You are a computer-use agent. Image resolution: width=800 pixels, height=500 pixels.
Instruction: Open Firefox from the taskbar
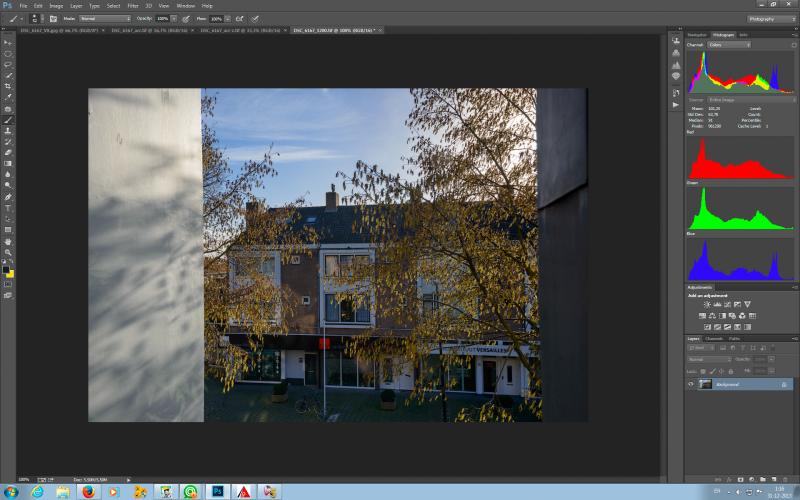89,492
